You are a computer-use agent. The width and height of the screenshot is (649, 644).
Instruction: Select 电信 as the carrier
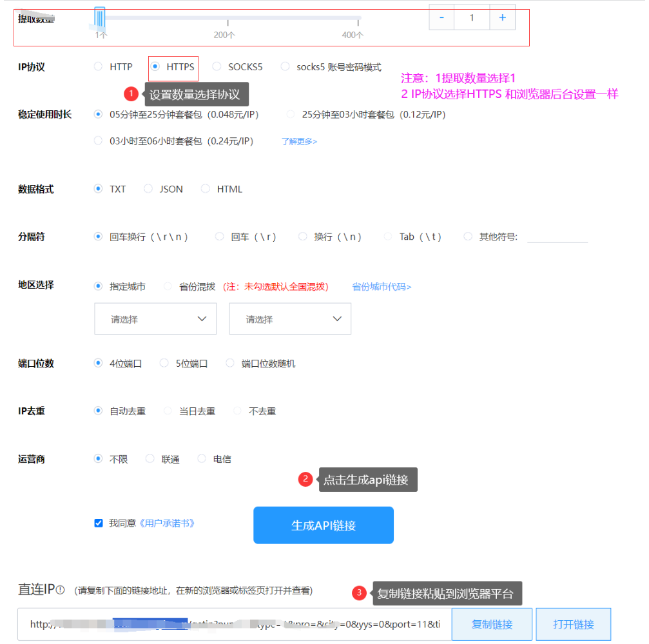click(202, 458)
